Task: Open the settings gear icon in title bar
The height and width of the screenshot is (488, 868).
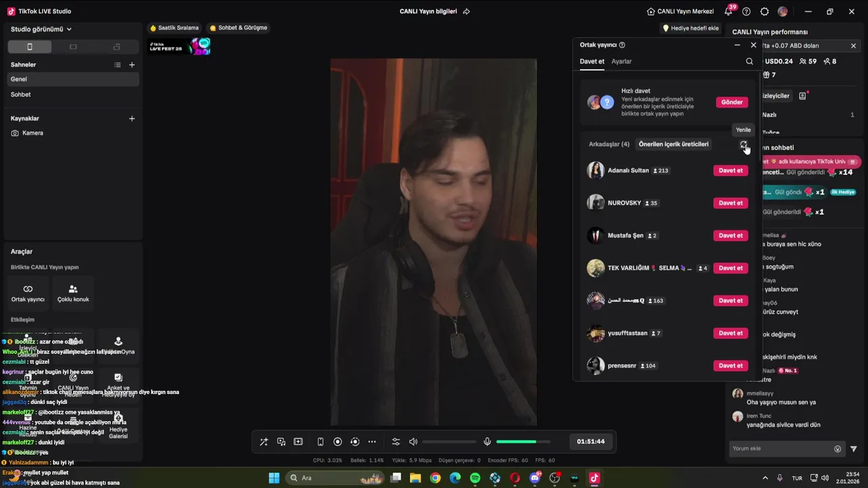Action: coord(764,12)
